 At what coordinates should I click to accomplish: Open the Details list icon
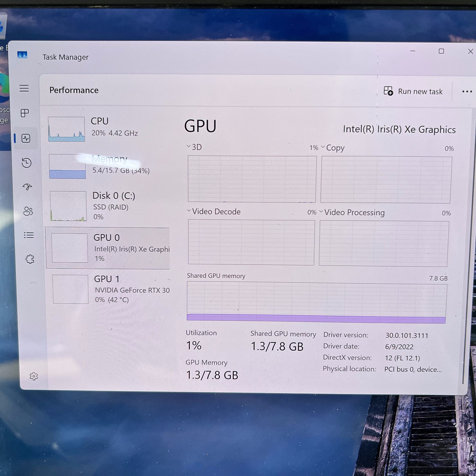[29, 235]
